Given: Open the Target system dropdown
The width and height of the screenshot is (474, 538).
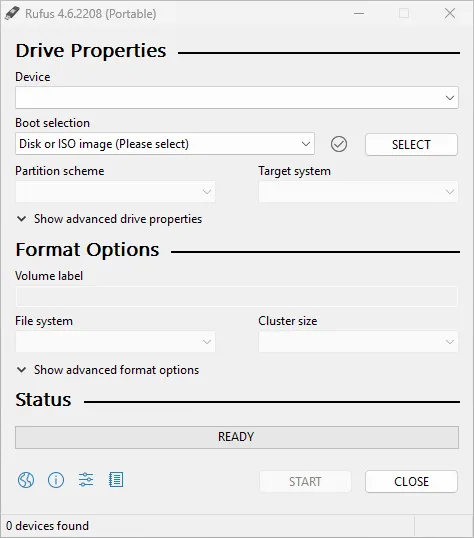Looking at the screenshot, I should tap(358, 192).
